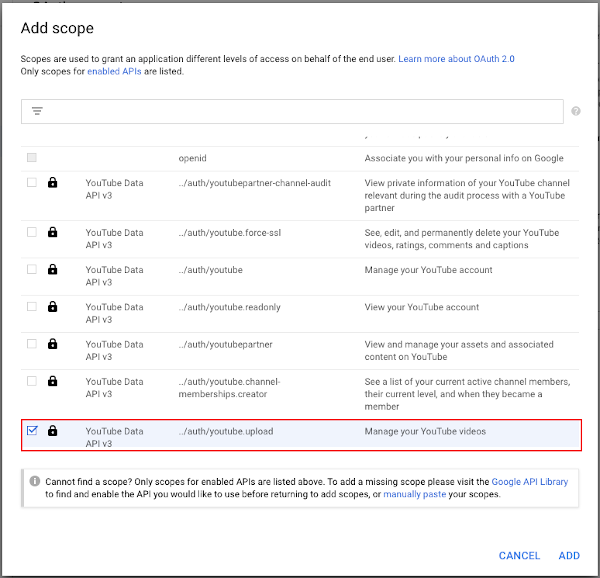This screenshot has height=578, width=600.
Task: Select checkbox for Manage your YouTube account
Action: (x=32, y=269)
